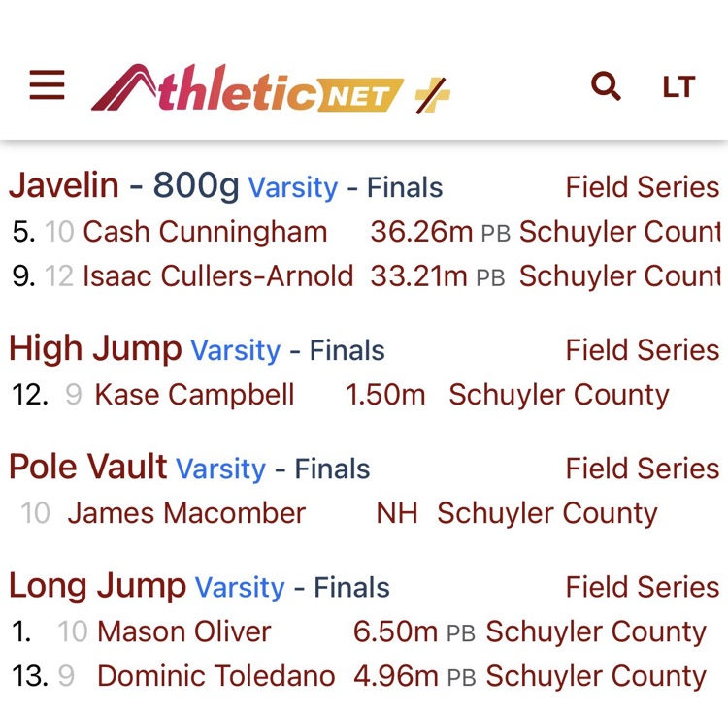The height and width of the screenshot is (712, 728).
Task: Open the LT user account menu
Action: (678, 87)
